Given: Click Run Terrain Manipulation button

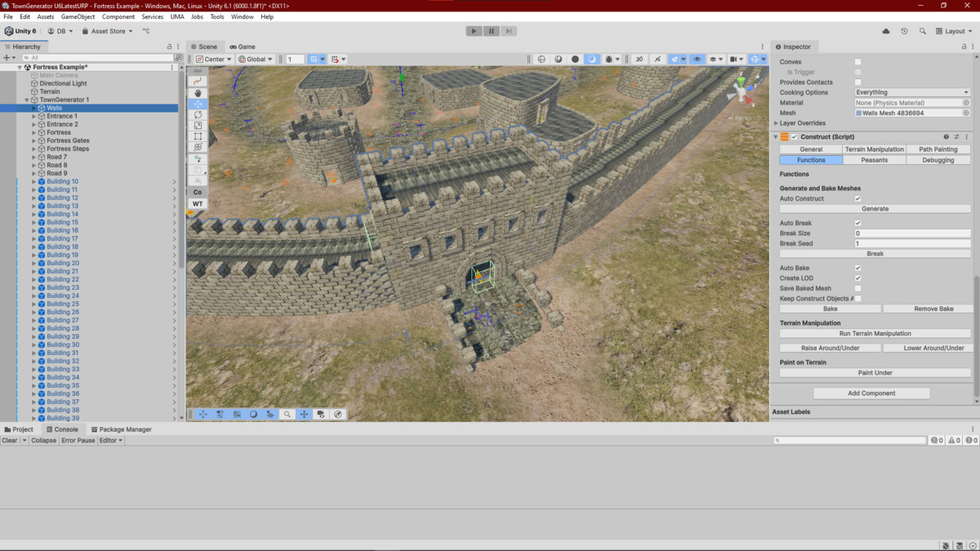Looking at the screenshot, I should pyautogui.click(x=875, y=334).
